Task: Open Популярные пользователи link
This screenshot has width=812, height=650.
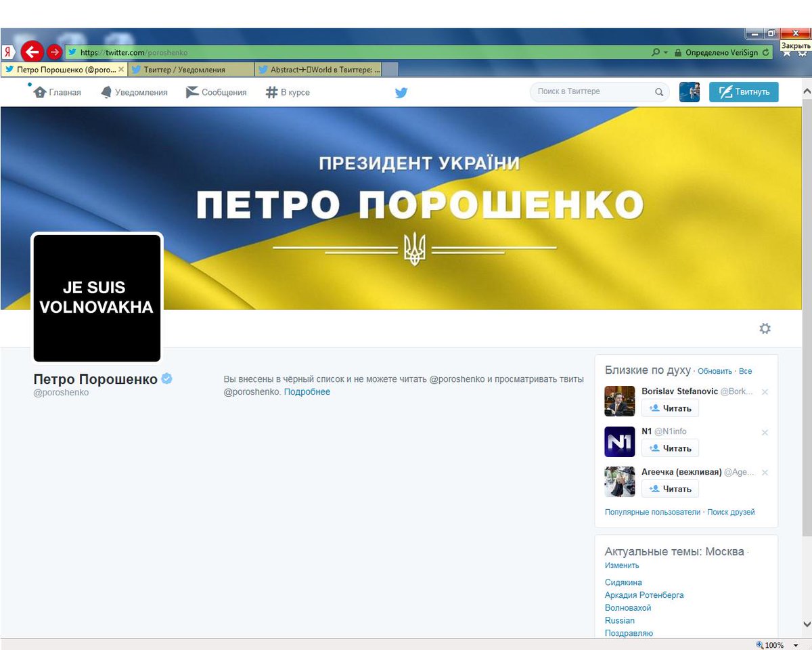Action: [652, 513]
